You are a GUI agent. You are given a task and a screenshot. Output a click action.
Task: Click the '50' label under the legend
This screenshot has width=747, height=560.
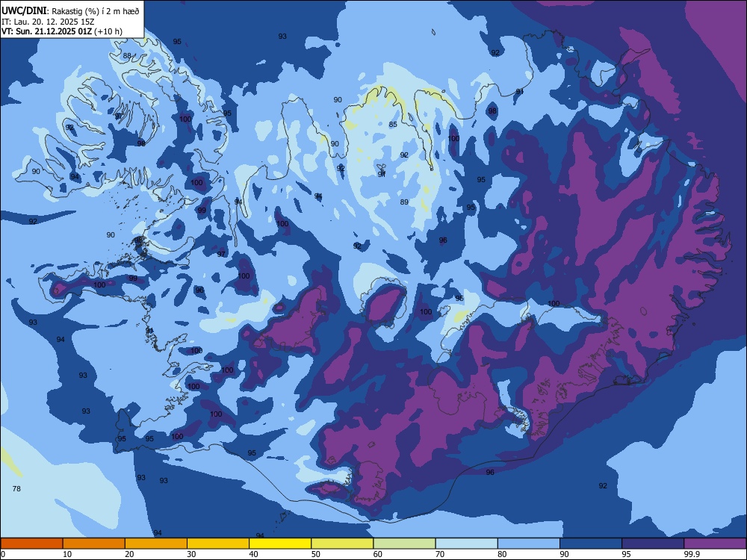pos(316,554)
